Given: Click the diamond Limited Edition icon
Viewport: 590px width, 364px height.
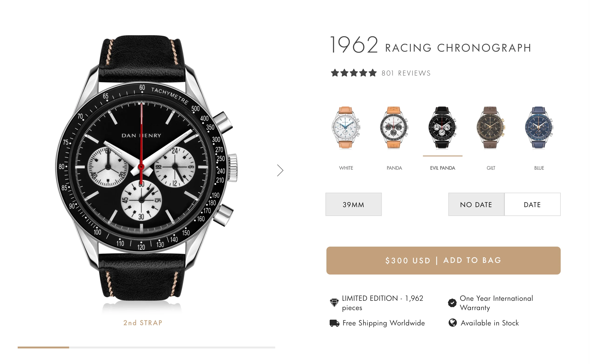Looking at the screenshot, I should click(334, 303).
